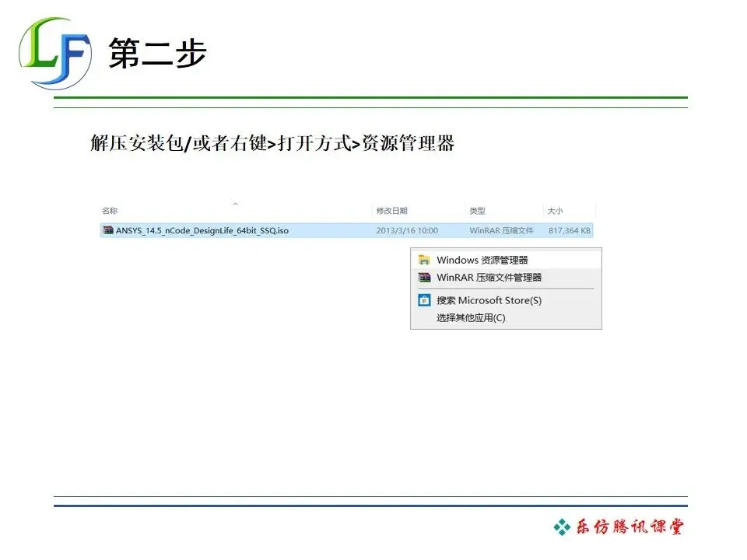Screen dimensions: 747x560
Task: Open with Windows 资源管理器
Action: pyautogui.click(x=506, y=260)
